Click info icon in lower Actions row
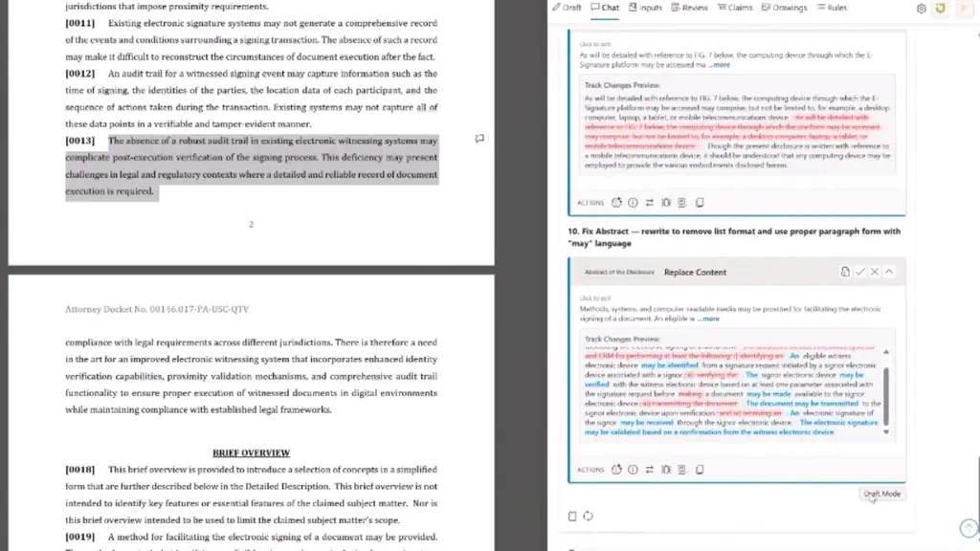 click(x=633, y=469)
